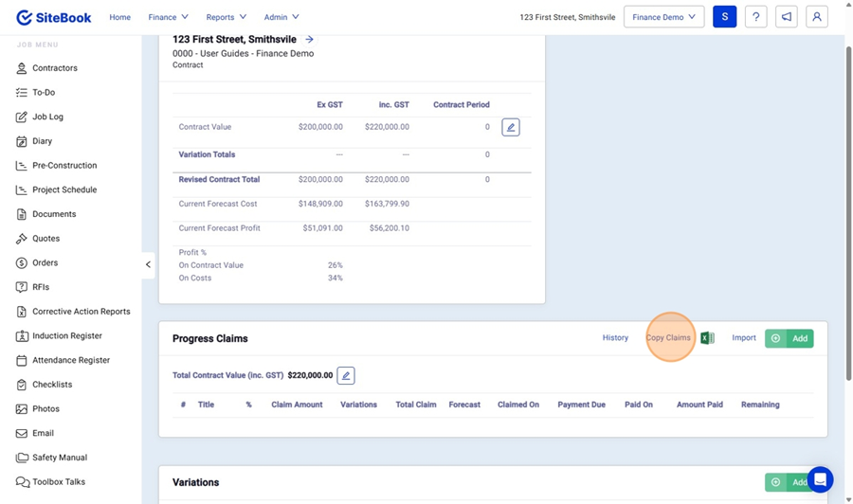Open Project Schedule in job menu
The height and width of the screenshot is (504, 853).
pyautogui.click(x=64, y=189)
